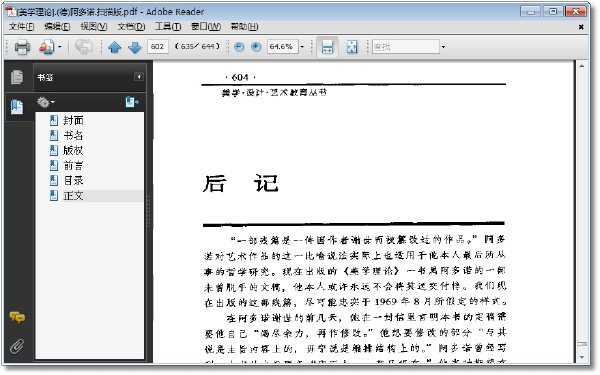Image resolution: width=600 pixels, height=375 pixels.
Task: Toggle the fit-width scrolling mode icon
Action: pyautogui.click(x=327, y=47)
